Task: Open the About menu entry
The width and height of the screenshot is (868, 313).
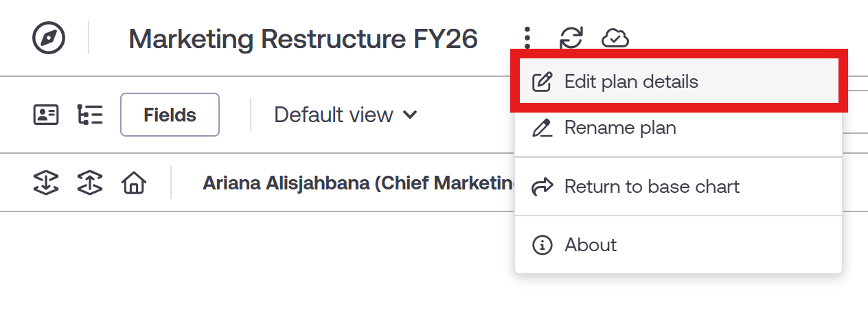Action: coord(591,245)
